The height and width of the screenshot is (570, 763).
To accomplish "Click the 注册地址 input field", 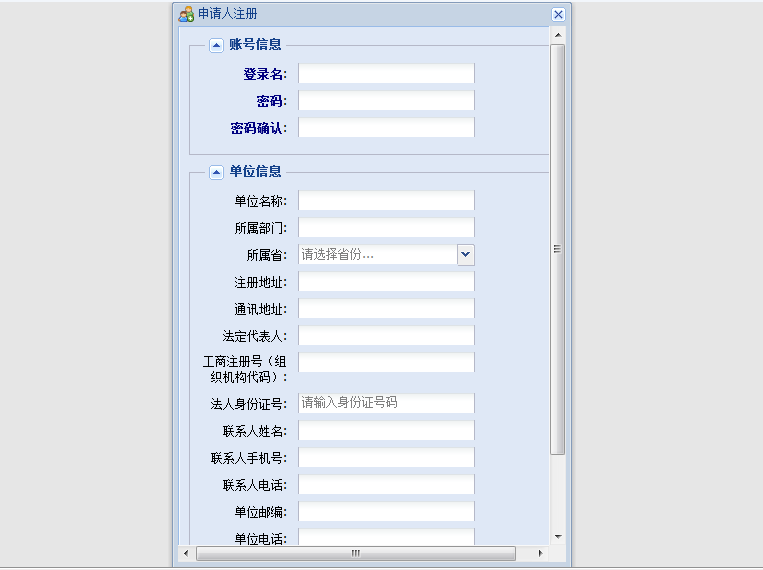I will tap(386, 282).
